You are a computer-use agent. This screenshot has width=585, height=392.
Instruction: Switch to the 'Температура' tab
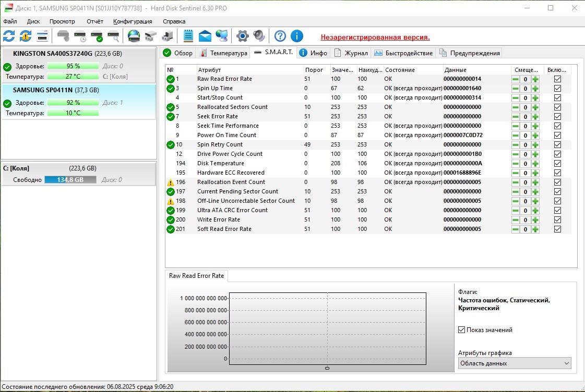pos(224,53)
